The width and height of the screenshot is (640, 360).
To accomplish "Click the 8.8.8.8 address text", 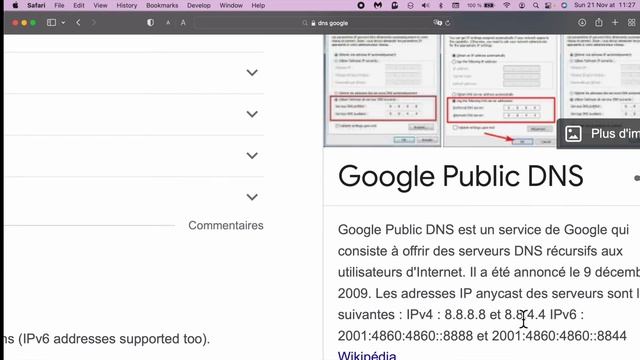I will [x=465, y=315].
